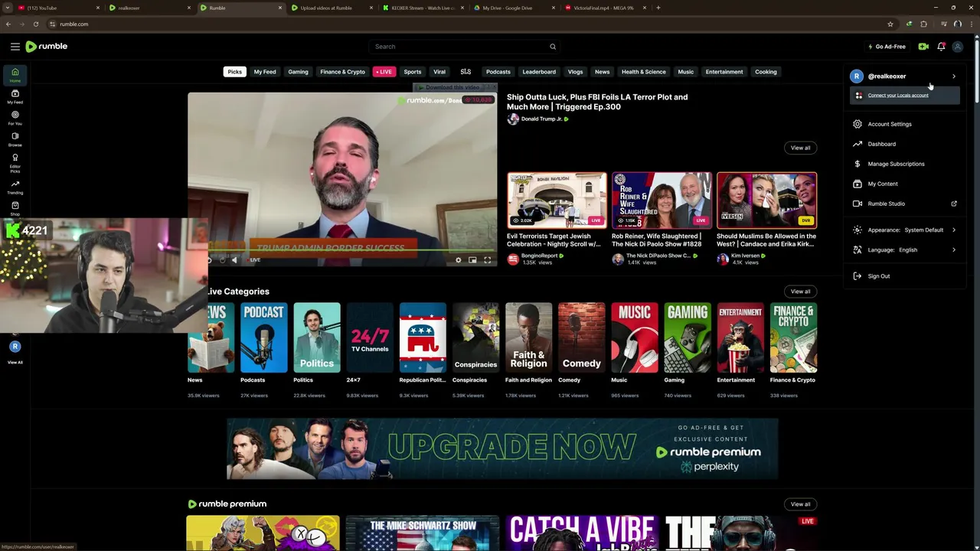Open the Finance & Crypto category card
Viewport: 980px width, 551px height.
pyautogui.click(x=793, y=337)
